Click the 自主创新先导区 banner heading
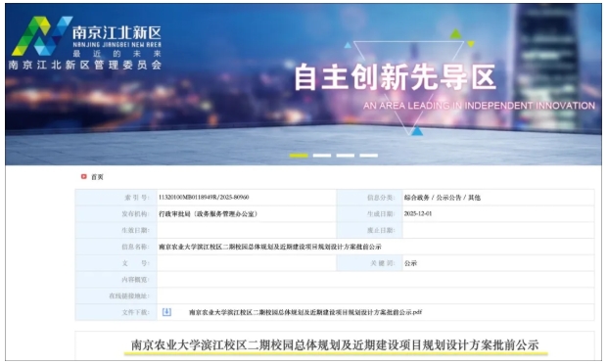Screen dimensions: 608x364 click(396, 77)
